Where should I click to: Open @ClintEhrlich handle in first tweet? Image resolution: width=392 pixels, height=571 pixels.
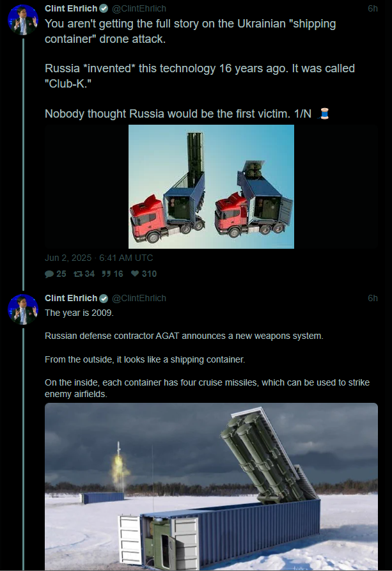click(x=139, y=8)
